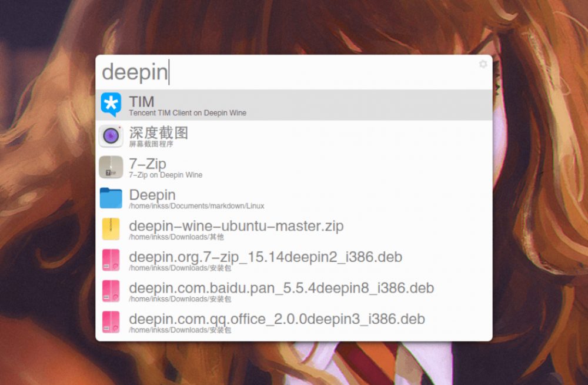Click the 屏幕截图程序 subtitle
588x385 pixels.
tap(151, 144)
